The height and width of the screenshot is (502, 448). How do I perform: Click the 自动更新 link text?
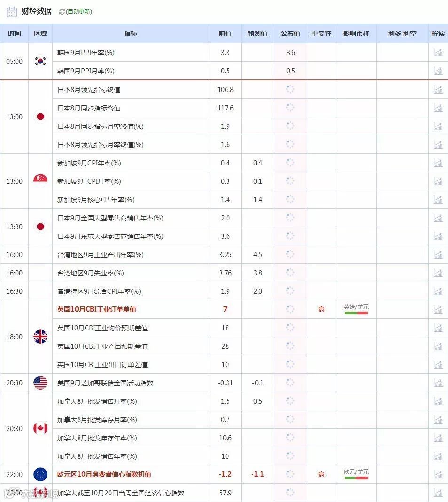pos(79,12)
